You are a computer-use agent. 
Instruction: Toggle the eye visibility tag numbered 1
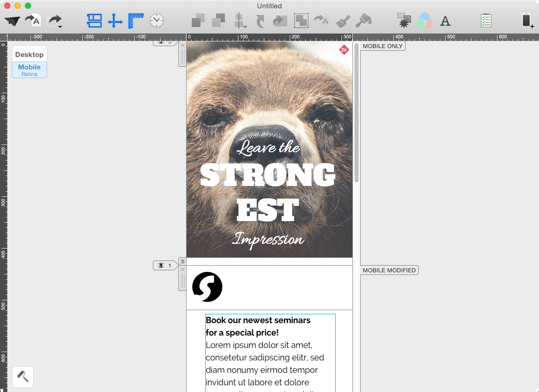click(165, 266)
